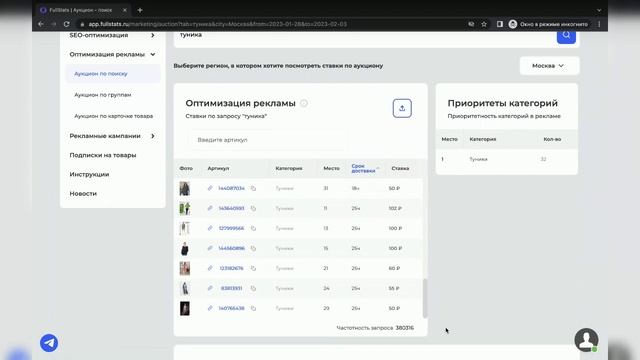This screenshot has height=360, width=640.
Task: Click link icon in row with place 21
Action: (x=210, y=268)
